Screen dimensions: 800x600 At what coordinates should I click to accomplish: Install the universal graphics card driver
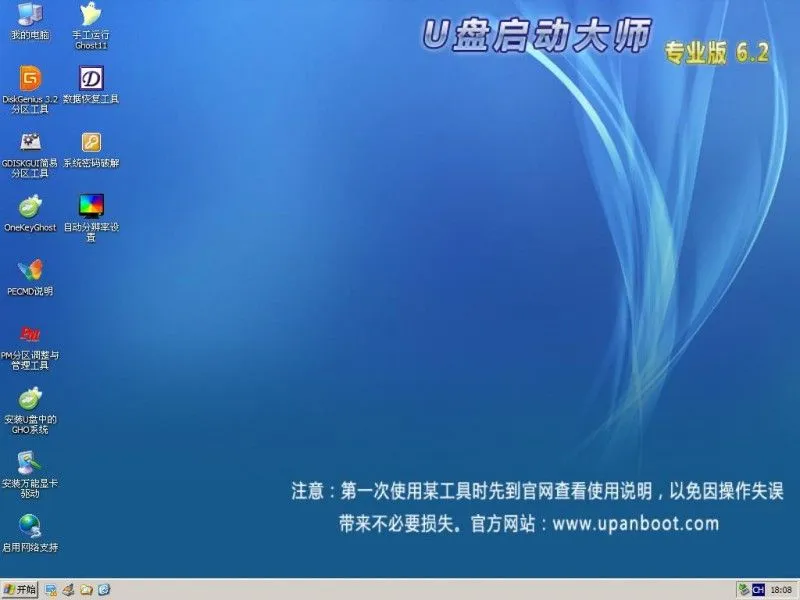tap(27, 470)
